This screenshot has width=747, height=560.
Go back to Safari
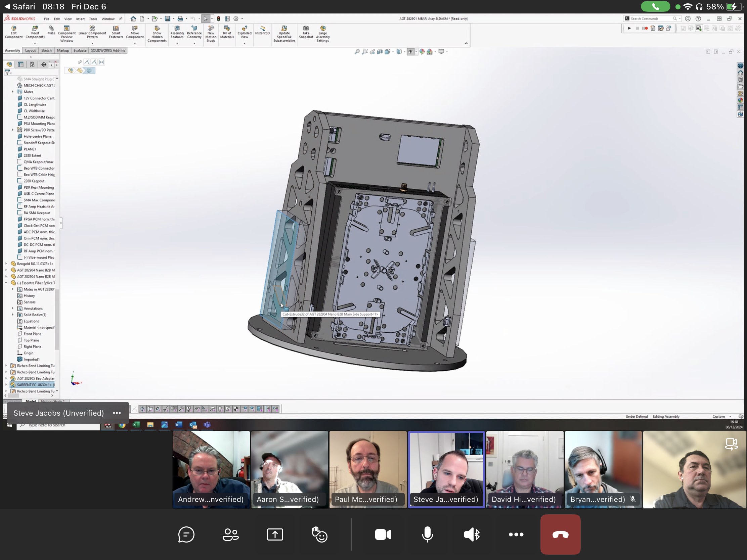[x=20, y=6]
